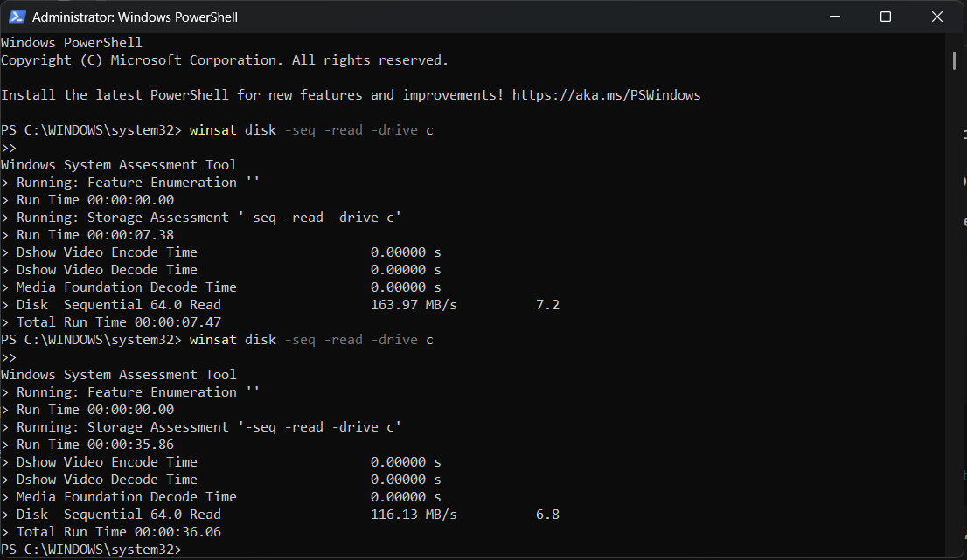Click the first winsat disk command
The height and width of the screenshot is (560, 967).
[310, 130]
